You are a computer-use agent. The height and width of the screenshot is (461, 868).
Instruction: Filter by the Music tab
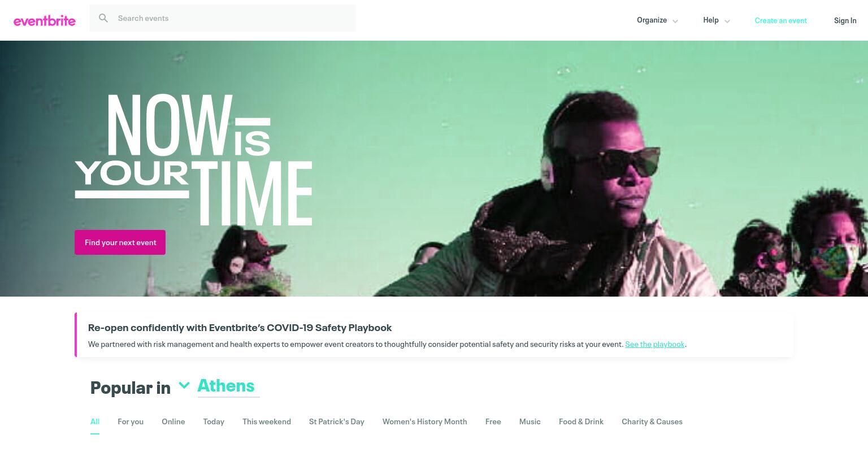click(530, 421)
